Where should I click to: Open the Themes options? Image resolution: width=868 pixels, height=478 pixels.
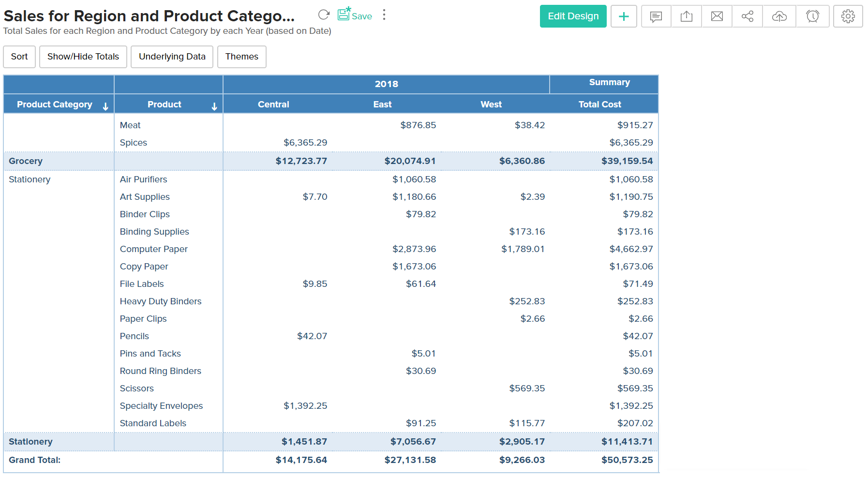[x=241, y=57]
